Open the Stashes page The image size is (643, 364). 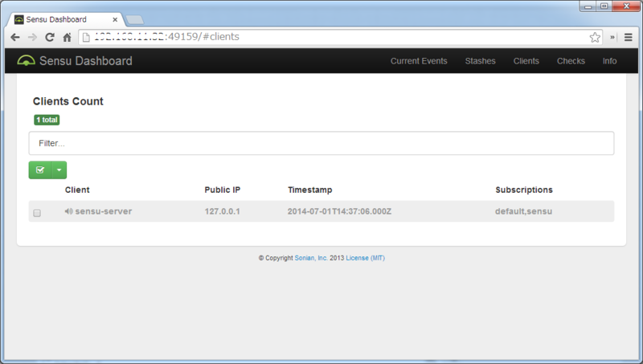pos(480,61)
